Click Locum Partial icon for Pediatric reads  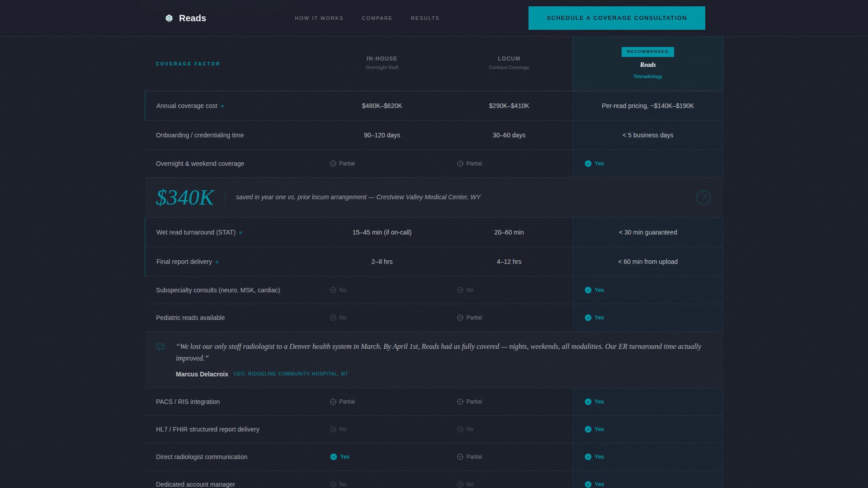pyautogui.click(x=460, y=318)
